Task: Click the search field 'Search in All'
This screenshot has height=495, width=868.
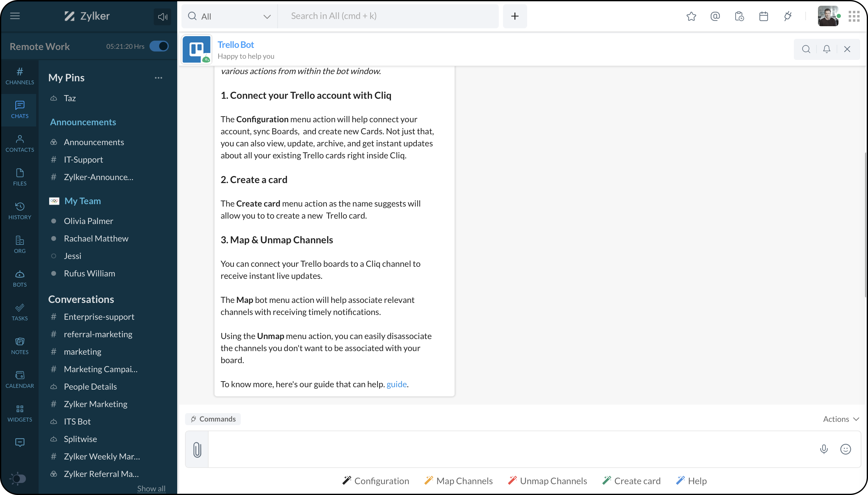Action: click(x=388, y=16)
